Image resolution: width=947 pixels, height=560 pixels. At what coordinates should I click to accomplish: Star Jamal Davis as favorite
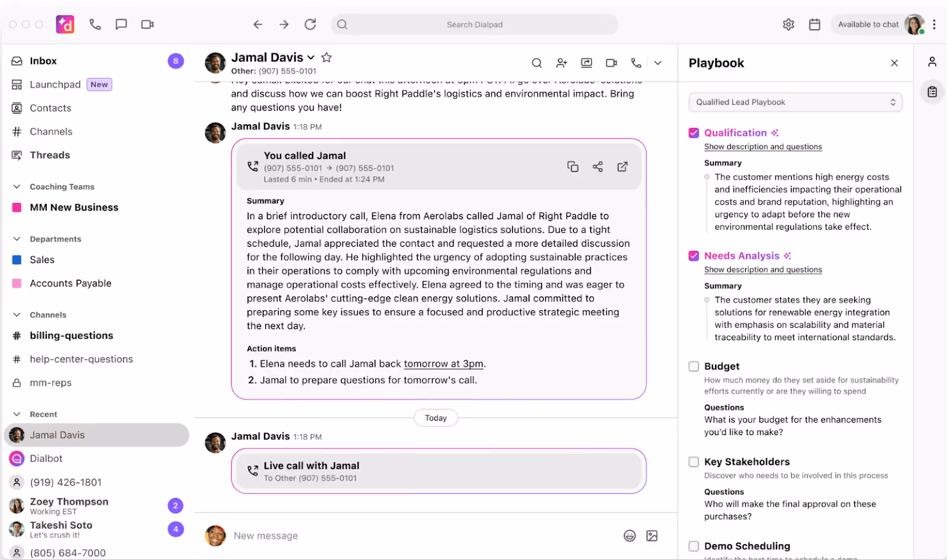(x=326, y=57)
